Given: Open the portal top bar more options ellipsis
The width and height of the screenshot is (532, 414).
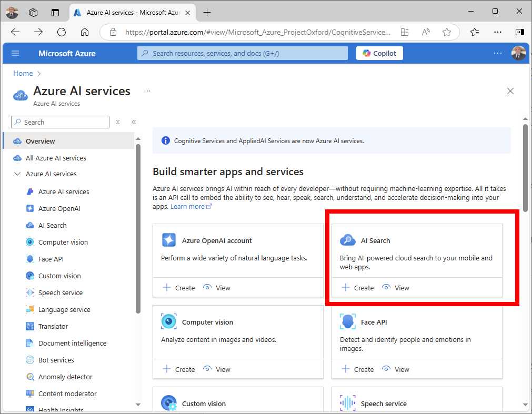Looking at the screenshot, I should [498, 53].
